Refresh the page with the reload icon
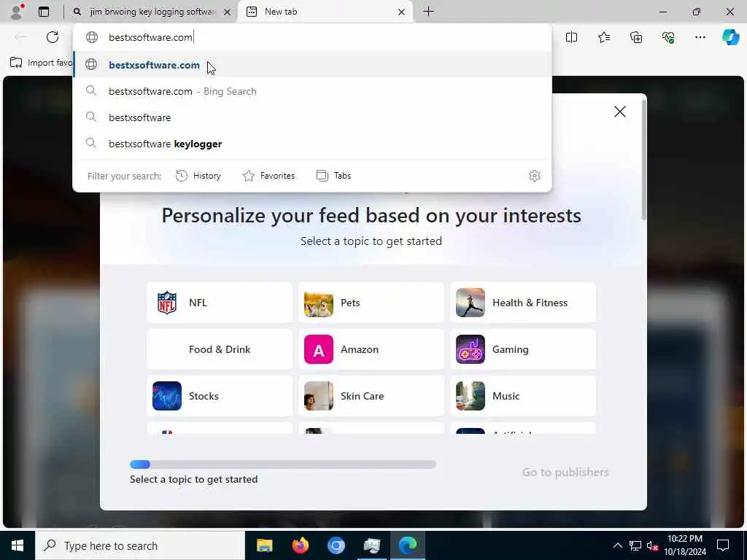This screenshot has height=560, width=747. click(53, 37)
